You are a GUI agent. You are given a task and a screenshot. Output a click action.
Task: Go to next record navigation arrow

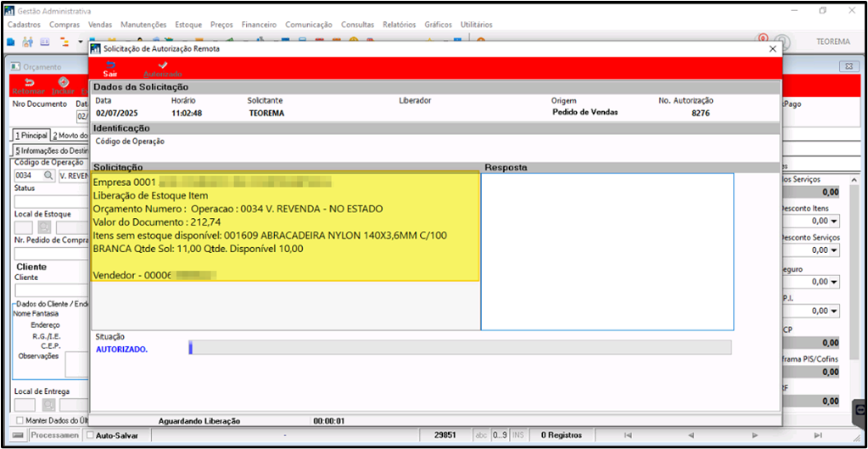click(756, 435)
